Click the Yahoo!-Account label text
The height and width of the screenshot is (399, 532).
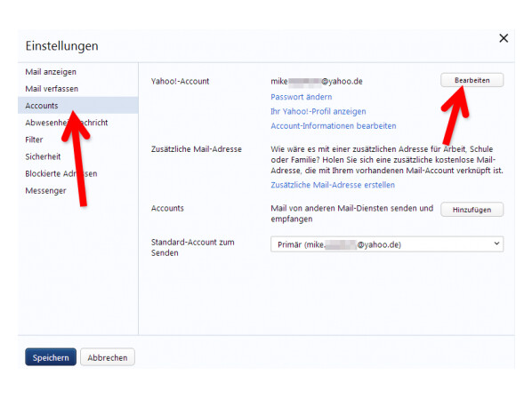click(181, 82)
